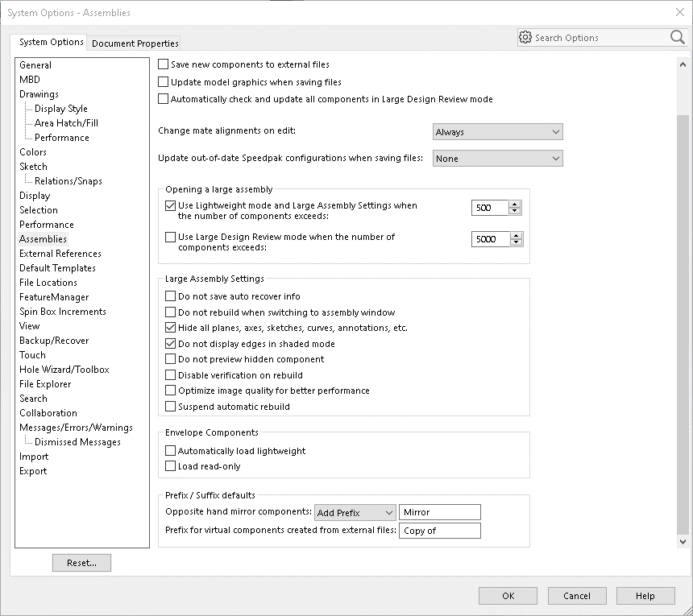Decrease the Large Design Review threshold

tap(517, 242)
